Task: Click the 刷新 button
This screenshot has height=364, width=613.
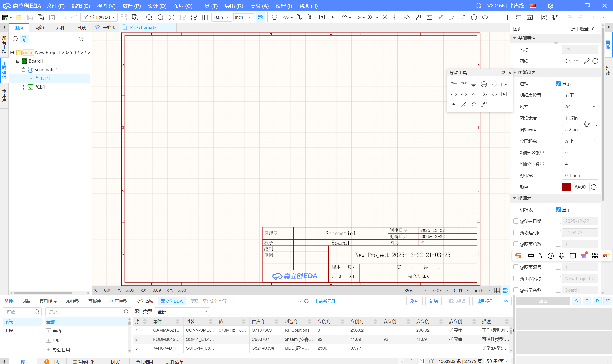Action: 414,301
